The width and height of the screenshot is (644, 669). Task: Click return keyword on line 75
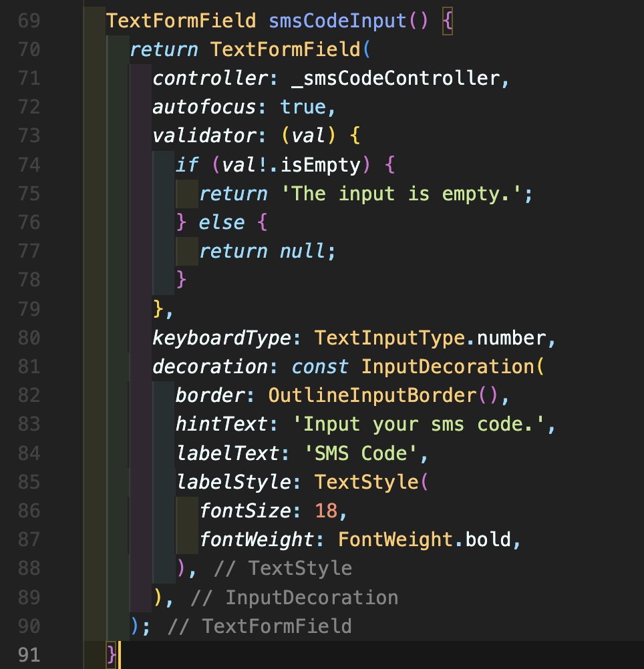[x=233, y=194]
